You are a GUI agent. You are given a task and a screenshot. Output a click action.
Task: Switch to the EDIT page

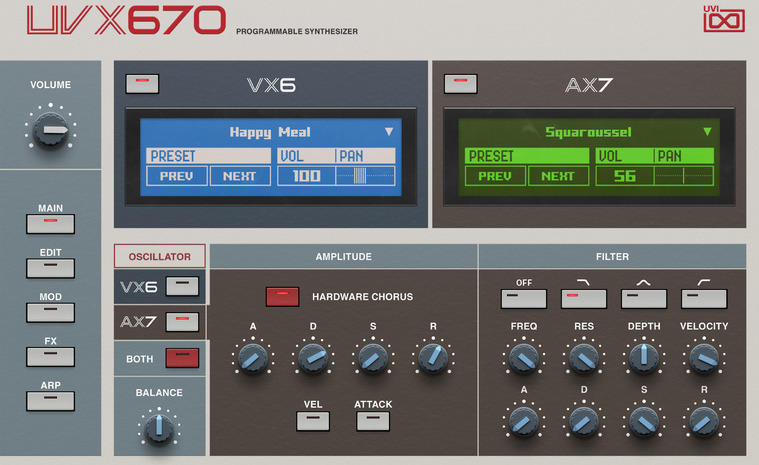point(50,268)
